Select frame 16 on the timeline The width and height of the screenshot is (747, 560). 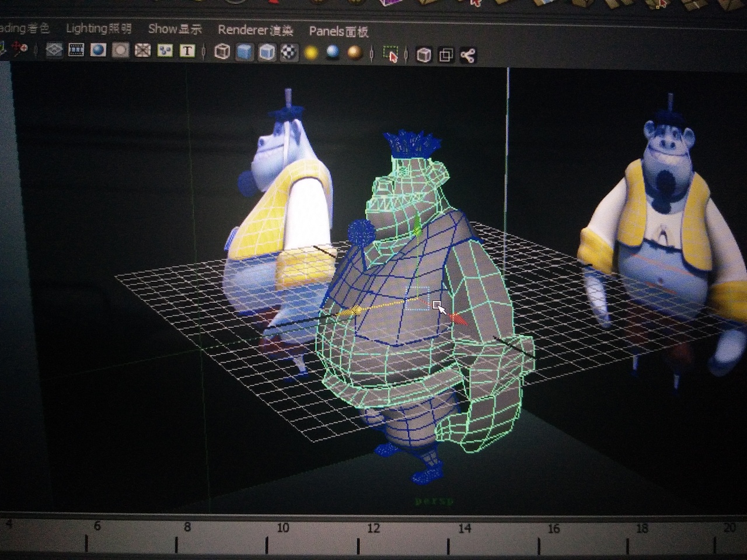click(553, 528)
